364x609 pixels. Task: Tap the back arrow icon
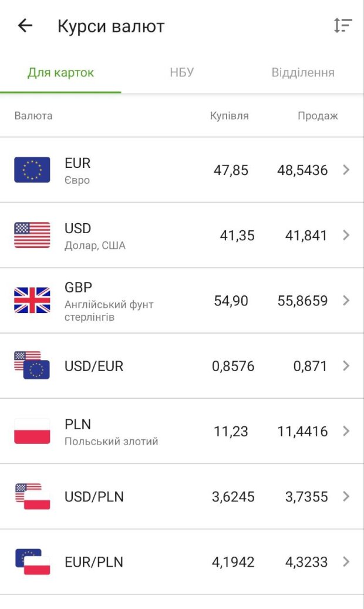[x=25, y=26]
